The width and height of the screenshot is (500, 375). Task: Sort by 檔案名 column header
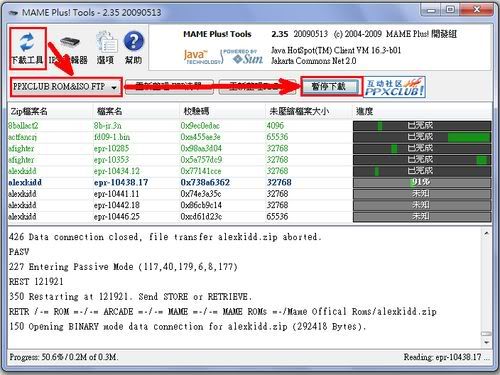(x=136, y=111)
